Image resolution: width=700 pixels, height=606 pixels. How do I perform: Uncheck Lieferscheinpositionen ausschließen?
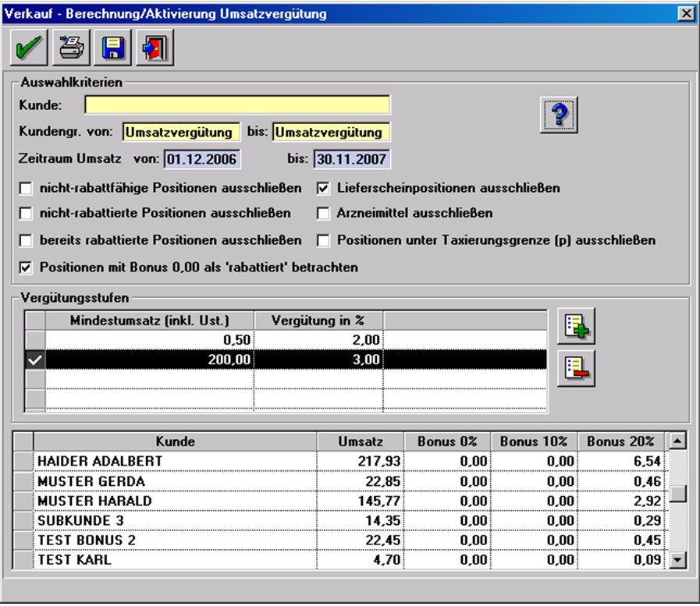pyautogui.click(x=324, y=188)
